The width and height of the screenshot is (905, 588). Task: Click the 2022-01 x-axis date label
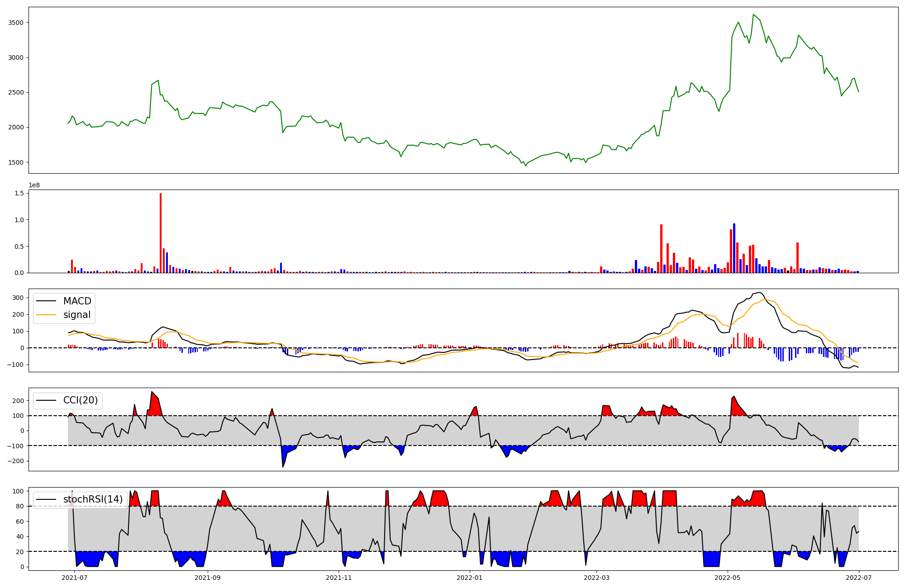tap(470, 578)
